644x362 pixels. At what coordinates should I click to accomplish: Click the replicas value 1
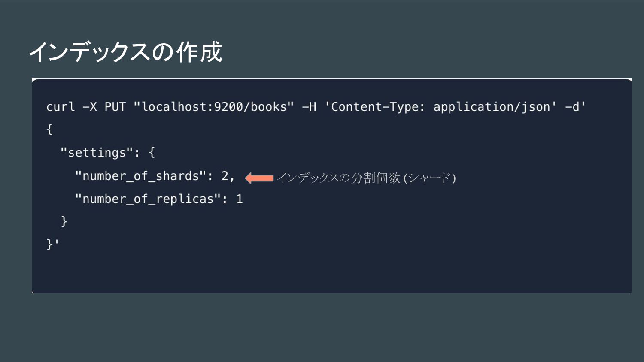(240, 199)
